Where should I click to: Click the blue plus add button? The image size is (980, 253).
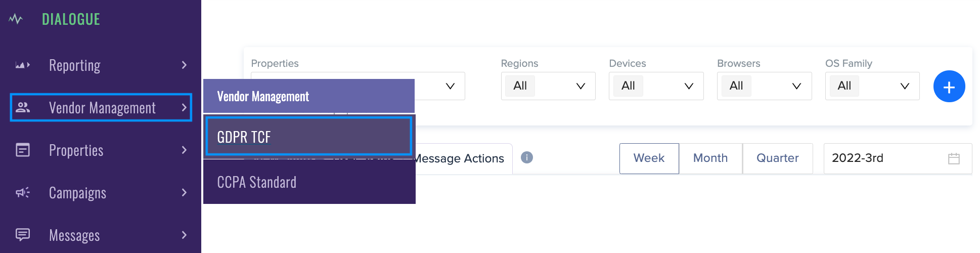pos(949,87)
